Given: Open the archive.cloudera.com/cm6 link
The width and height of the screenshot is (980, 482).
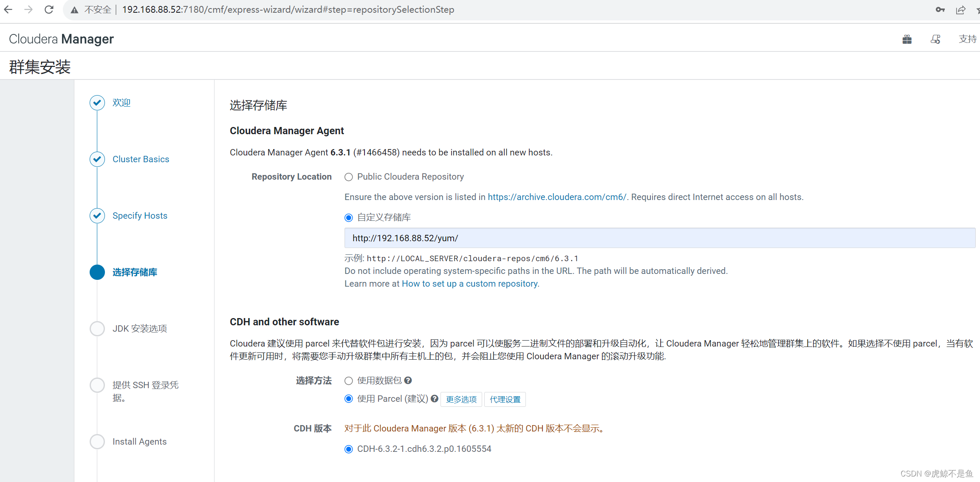Looking at the screenshot, I should click(x=556, y=197).
